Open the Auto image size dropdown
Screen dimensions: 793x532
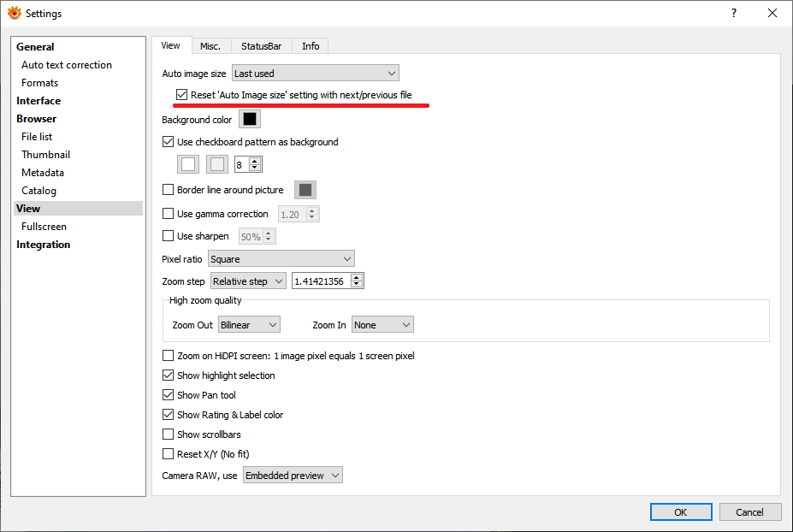315,74
